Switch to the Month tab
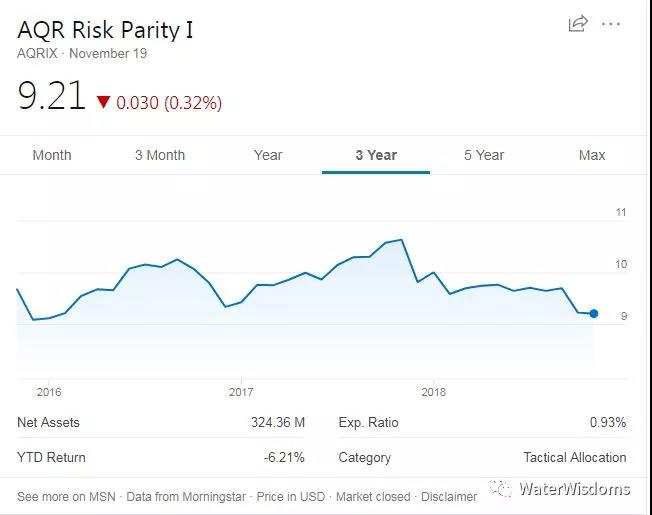The height and width of the screenshot is (515, 652). [52, 155]
